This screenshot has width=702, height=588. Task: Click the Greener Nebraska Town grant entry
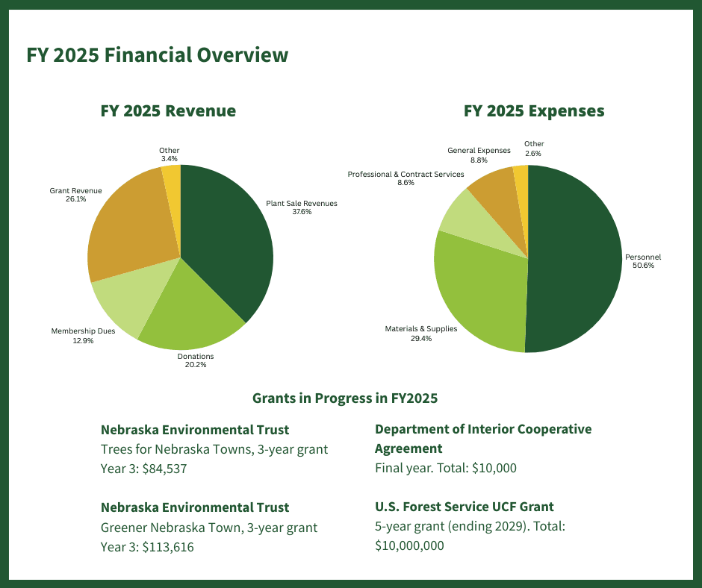[x=209, y=527]
